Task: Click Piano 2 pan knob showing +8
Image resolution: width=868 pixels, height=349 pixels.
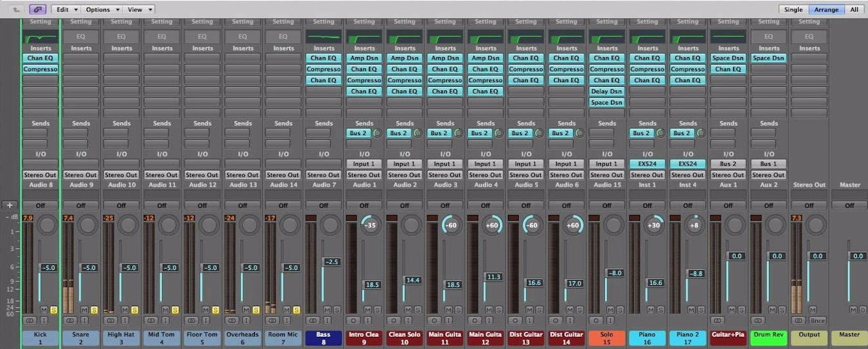Action: click(x=694, y=225)
